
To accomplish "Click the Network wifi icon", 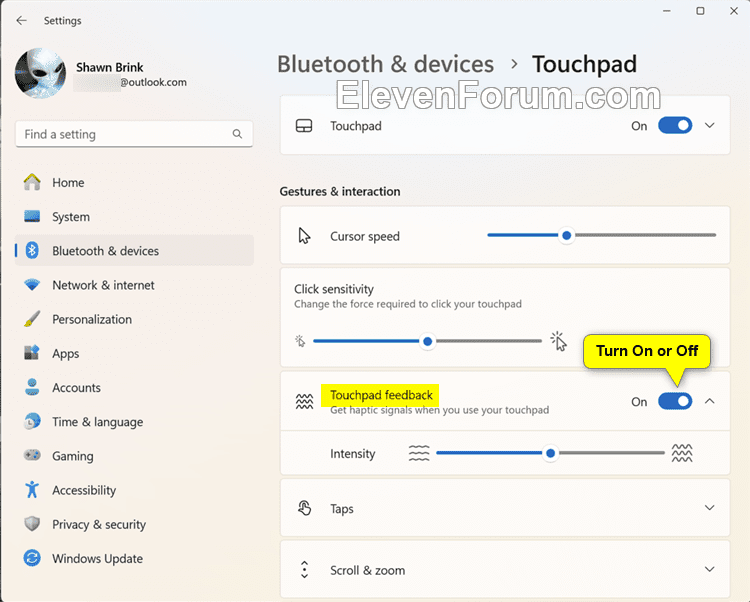I will coord(32,285).
